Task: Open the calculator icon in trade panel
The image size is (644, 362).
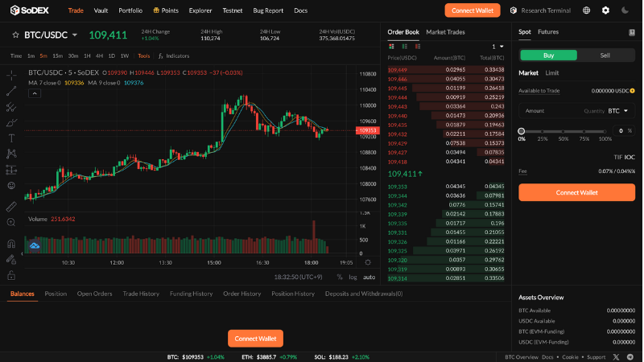Action: [632, 32]
